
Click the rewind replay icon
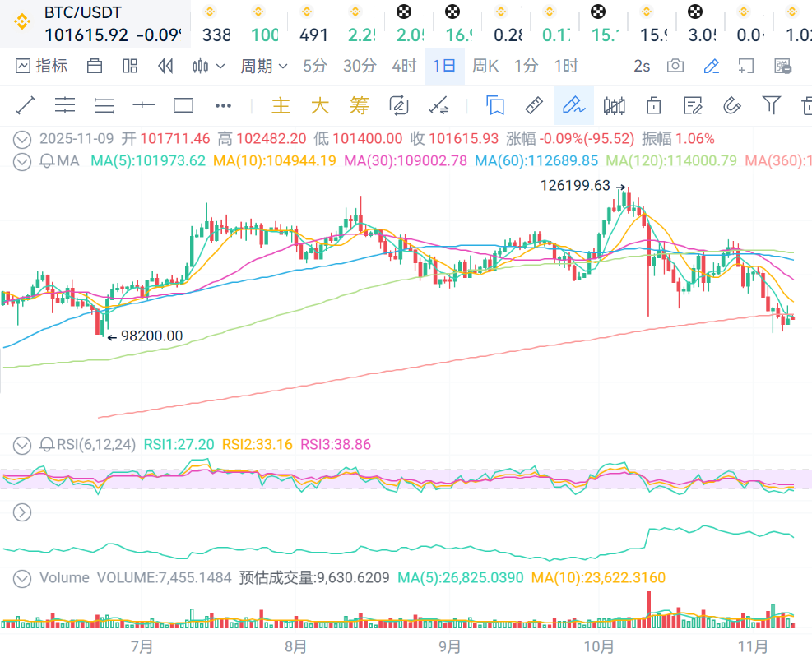coord(165,66)
